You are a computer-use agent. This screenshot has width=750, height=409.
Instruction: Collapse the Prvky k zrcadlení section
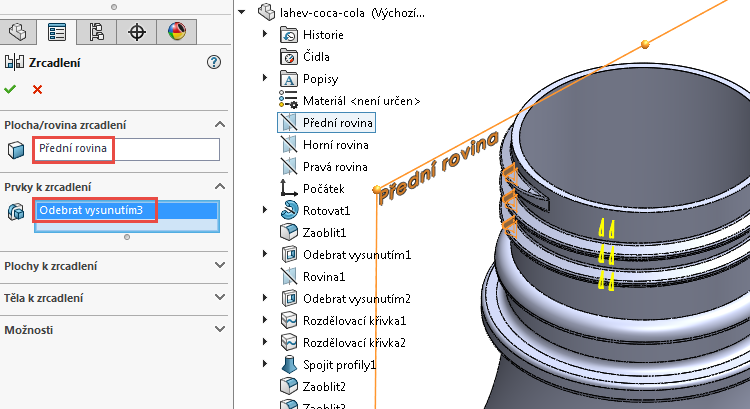220,187
